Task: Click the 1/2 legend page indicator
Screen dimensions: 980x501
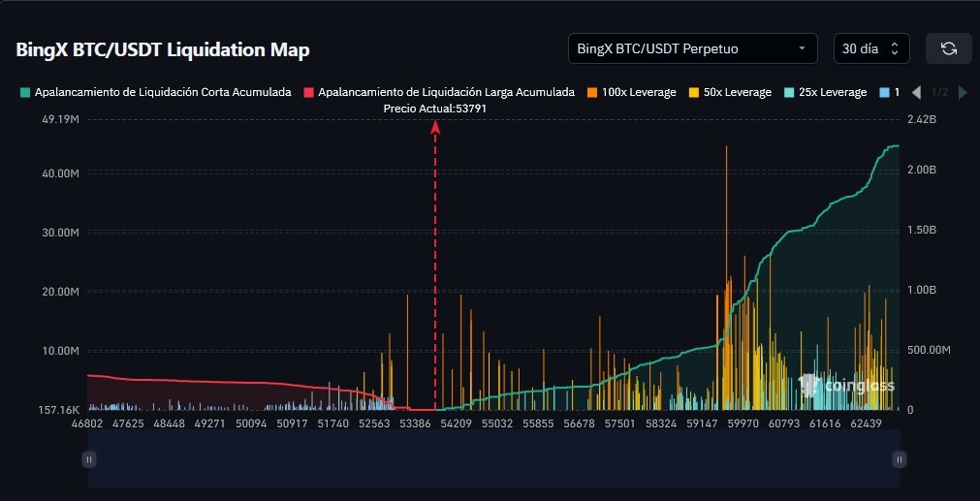Action: pyautogui.click(x=939, y=92)
